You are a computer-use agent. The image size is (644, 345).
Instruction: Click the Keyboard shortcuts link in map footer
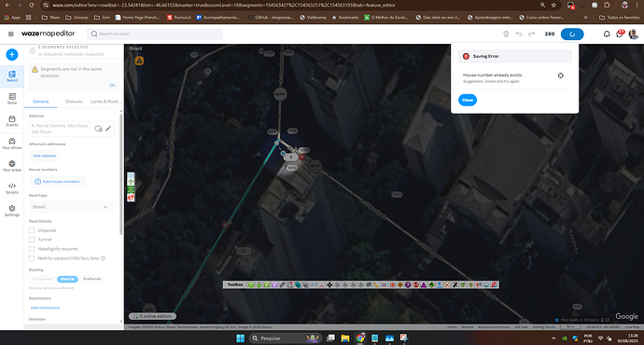(494, 327)
